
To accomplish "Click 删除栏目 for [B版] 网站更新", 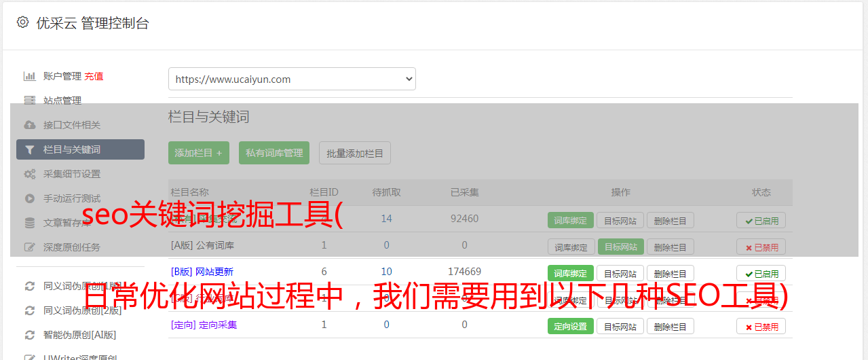I will 670,273.
